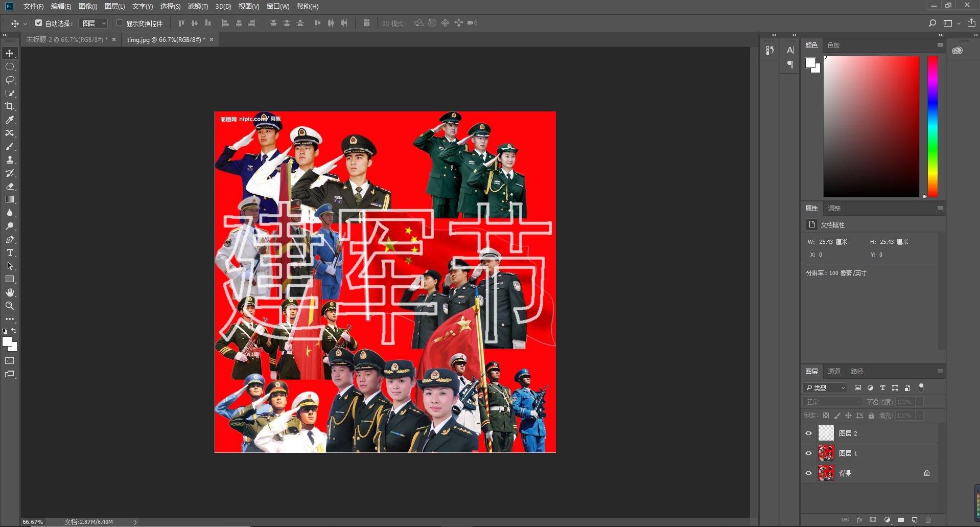Select the Crop tool
Image resolution: width=980 pixels, height=527 pixels.
click(x=10, y=107)
